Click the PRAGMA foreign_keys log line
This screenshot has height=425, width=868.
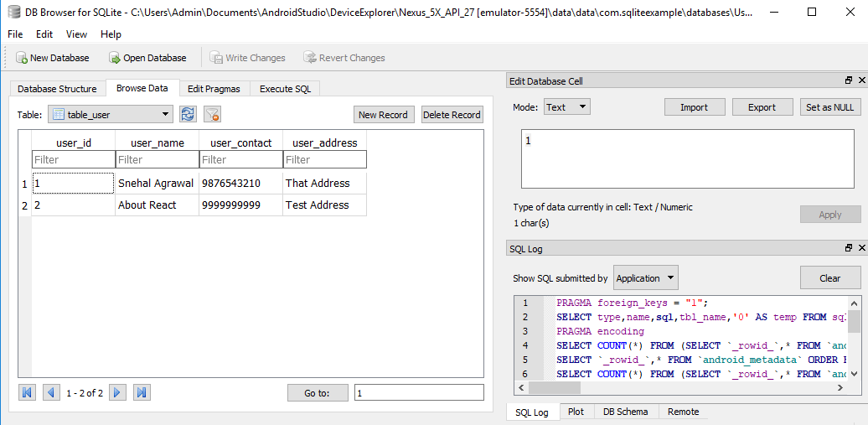point(633,303)
